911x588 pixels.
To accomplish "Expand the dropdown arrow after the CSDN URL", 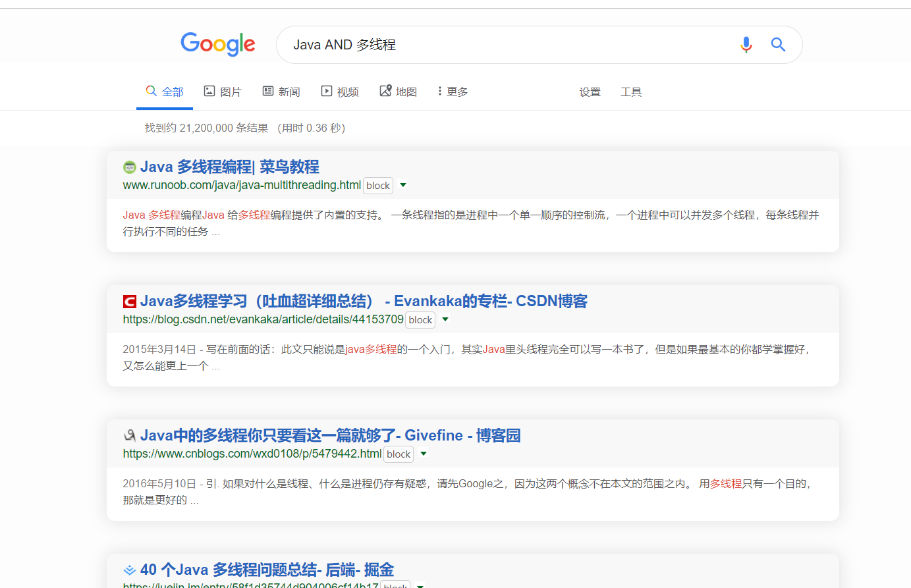I will coord(445,319).
